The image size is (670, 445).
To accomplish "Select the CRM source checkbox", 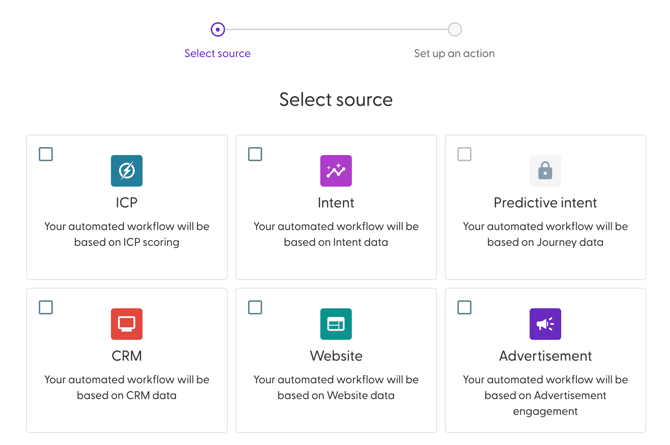I will coord(46,307).
